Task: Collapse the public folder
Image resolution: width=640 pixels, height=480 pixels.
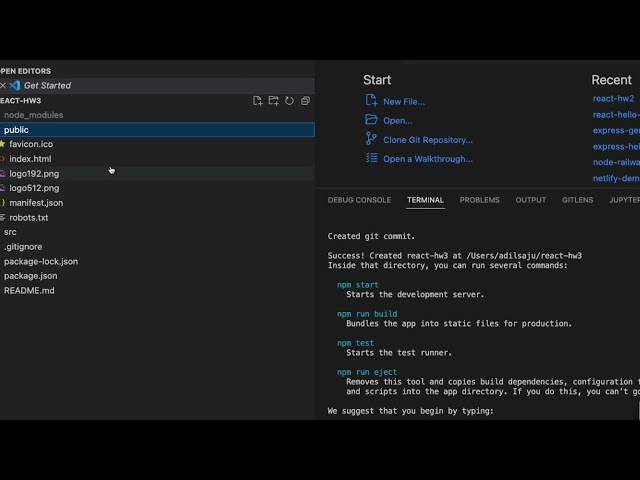Action: (157, 130)
